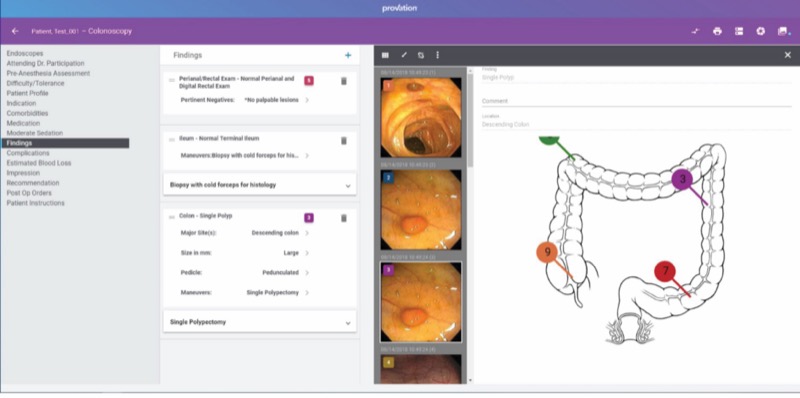Image resolution: width=800 pixels, height=398 pixels.
Task: Select Recommendation in the left sidebar
Action: pos(33,183)
